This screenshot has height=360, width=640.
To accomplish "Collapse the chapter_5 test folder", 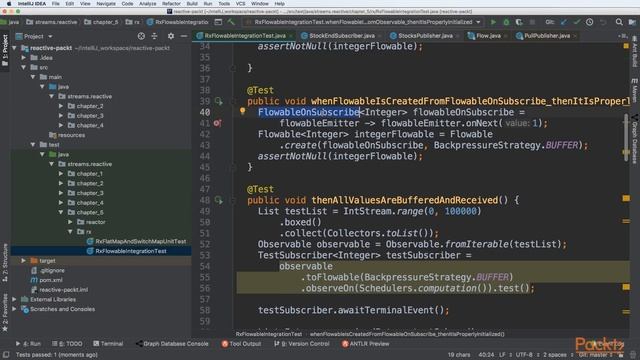I will pyautogui.click(x=61, y=212).
